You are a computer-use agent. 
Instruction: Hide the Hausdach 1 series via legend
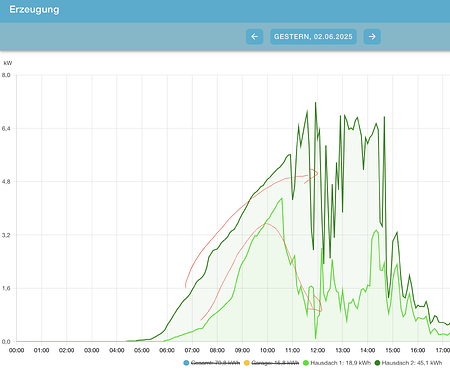click(337, 363)
